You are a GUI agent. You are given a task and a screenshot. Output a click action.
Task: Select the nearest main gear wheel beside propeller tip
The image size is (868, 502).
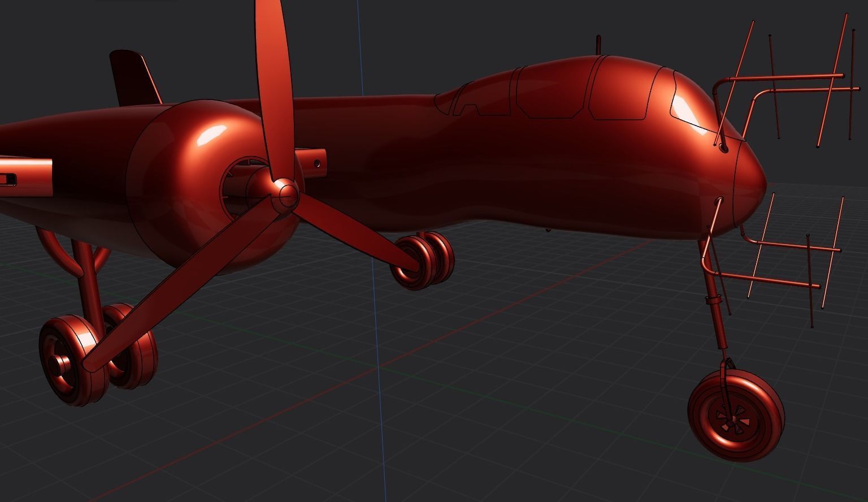[x=73, y=360]
